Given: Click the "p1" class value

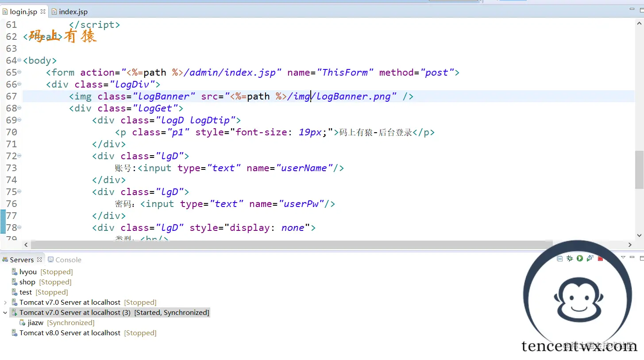Looking at the screenshot, I should (x=178, y=132).
